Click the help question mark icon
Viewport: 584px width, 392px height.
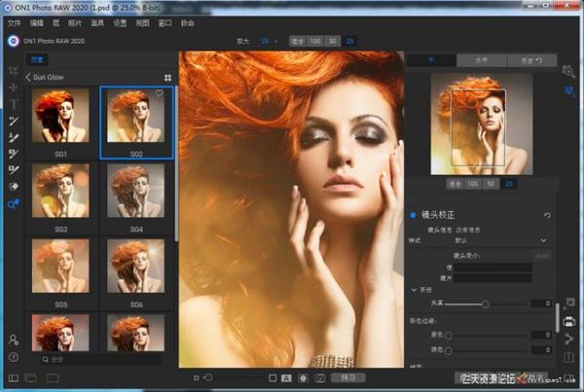pyautogui.click(x=14, y=356)
